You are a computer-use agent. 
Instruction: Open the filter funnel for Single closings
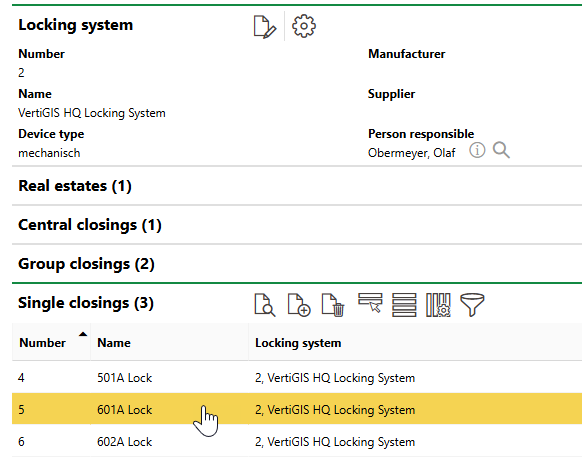coord(472,305)
